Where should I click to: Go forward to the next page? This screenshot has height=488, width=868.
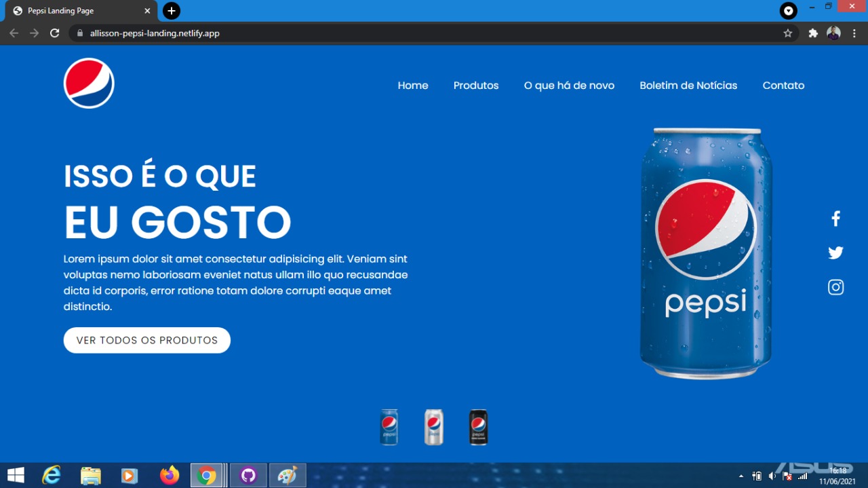click(34, 33)
